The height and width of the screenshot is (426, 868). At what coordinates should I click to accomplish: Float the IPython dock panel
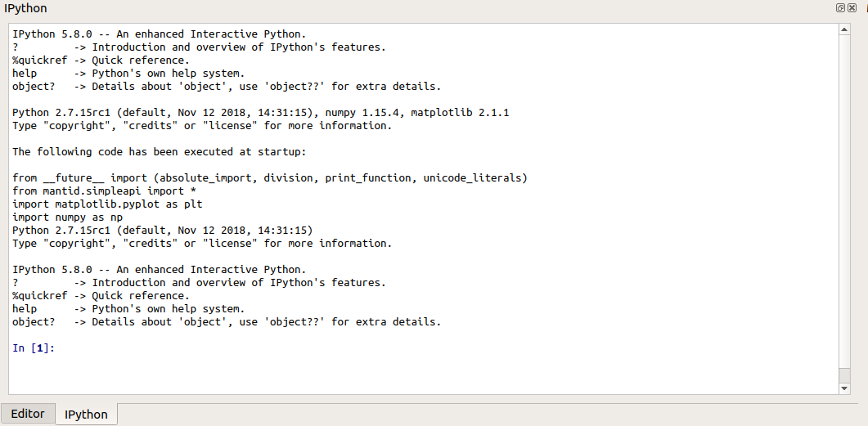coord(840,7)
